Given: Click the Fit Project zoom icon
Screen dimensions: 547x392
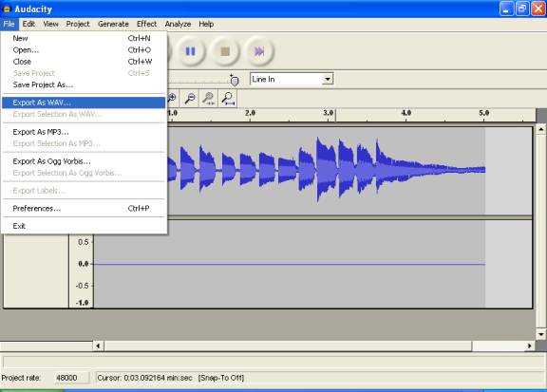Looking at the screenshot, I should click(x=228, y=99).
